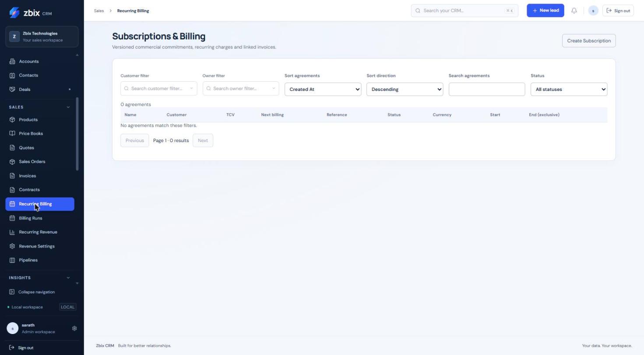This screenshot has width=644, height=355.
Task: Click the settings gear beside sarath
Action: [x=74, y=328]
